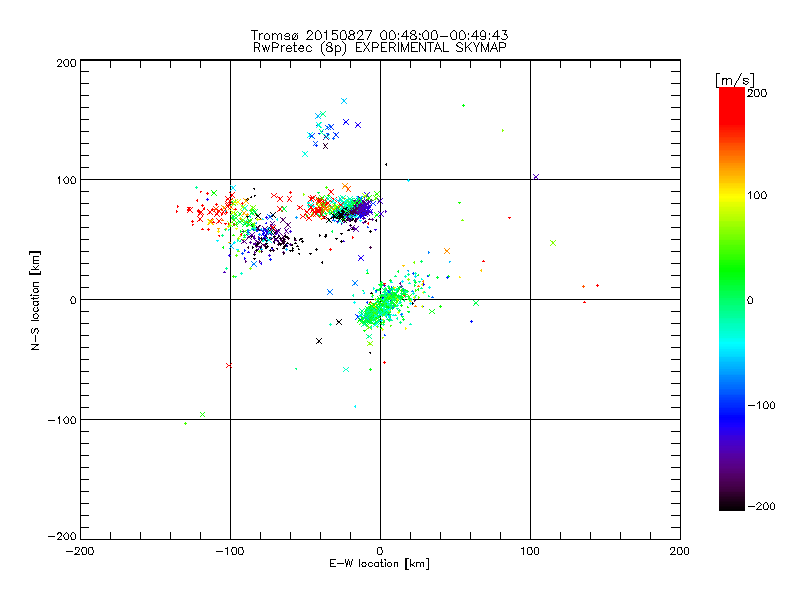The width and height of the screenshot is (800, 600).
Task: Click the cyan X marker at the top of the northern cluster
Action: point(344,101)
